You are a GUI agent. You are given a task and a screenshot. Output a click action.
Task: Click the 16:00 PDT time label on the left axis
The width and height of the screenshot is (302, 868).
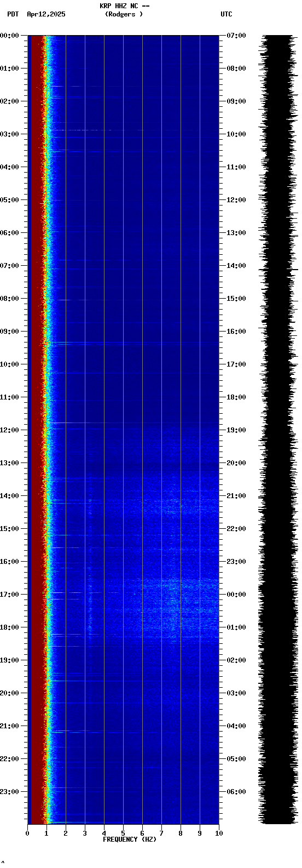pyautogui.click(x=9, y=562)
